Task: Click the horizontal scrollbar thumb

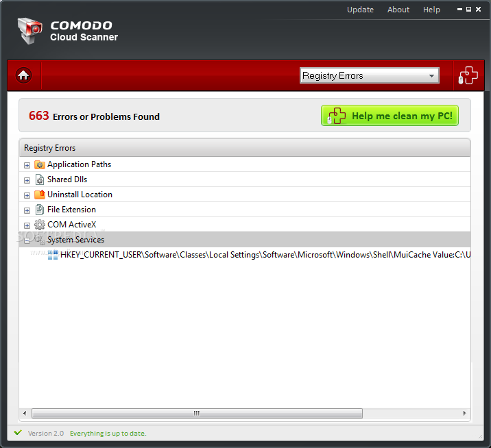Action: click(197, 413)
